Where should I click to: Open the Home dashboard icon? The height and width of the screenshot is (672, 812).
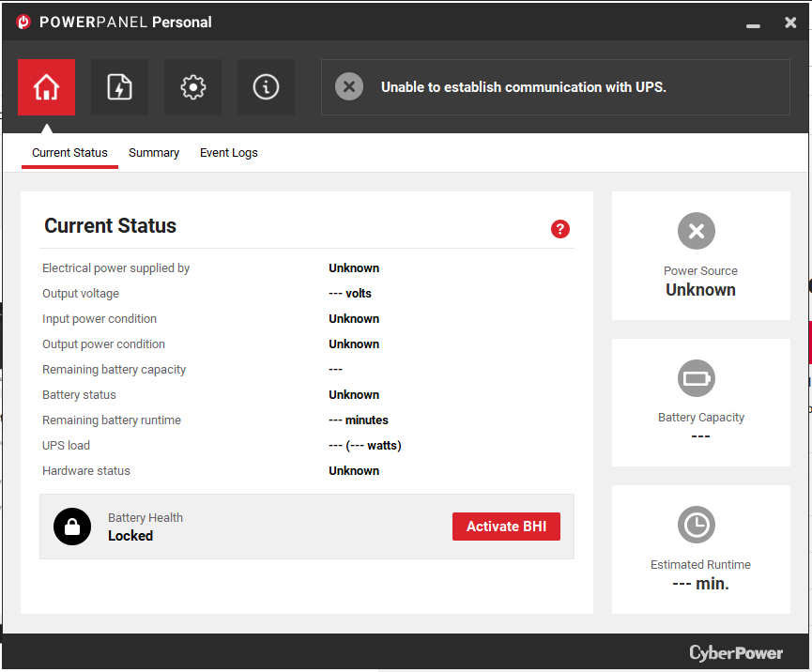[46, 87]
